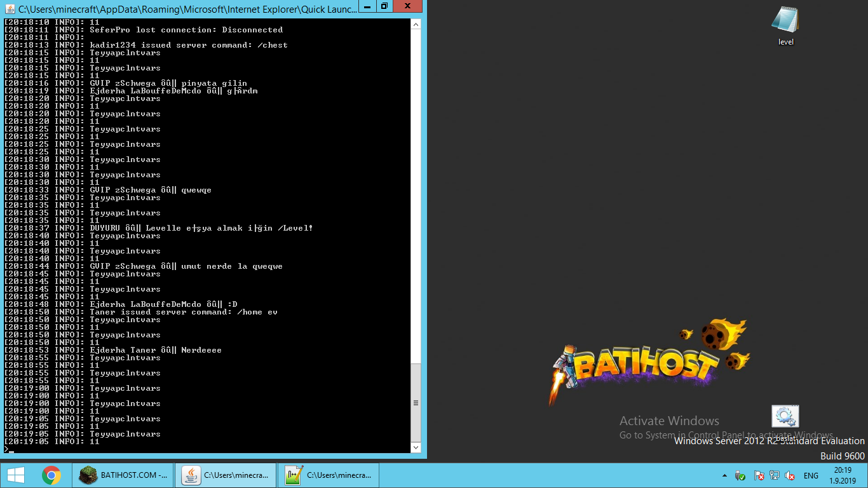This screenshot has width=868, height=488.
Task: Click the log line 'SeferPro lost connection: Disconnected'
Action: pos(144,30)
